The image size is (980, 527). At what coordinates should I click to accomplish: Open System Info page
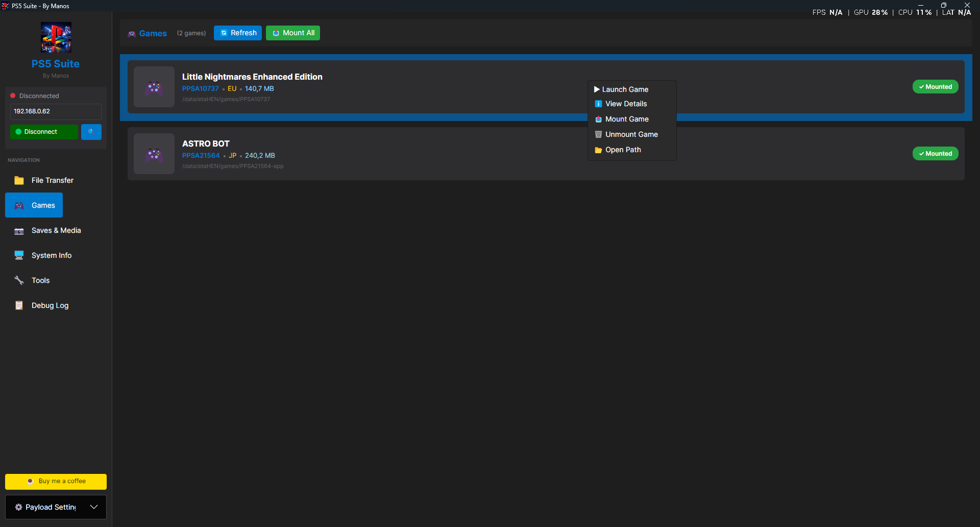pyautogui.click(x=43, y=255)
